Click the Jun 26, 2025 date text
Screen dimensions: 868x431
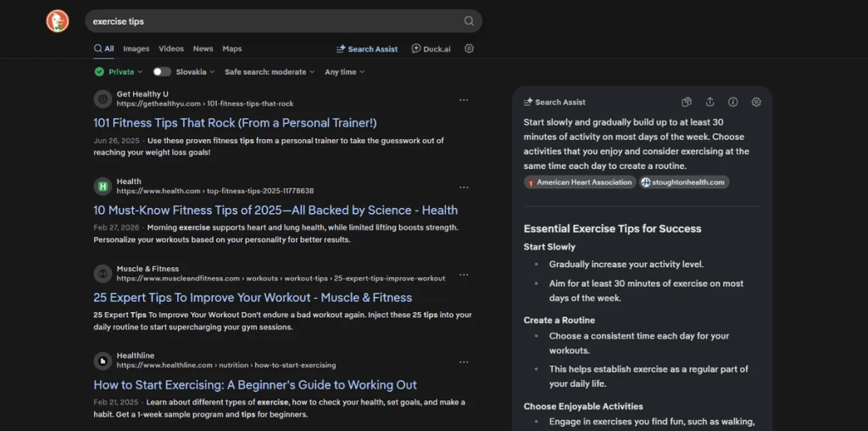coord(116,141)
